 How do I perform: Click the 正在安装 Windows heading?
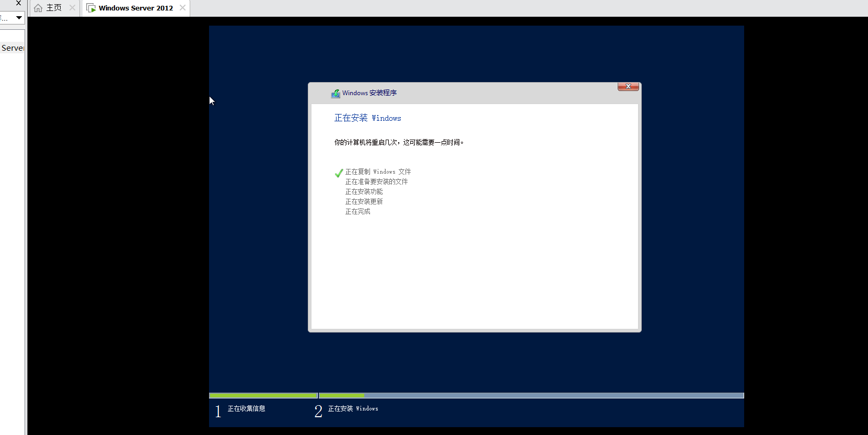click(367, 118)
